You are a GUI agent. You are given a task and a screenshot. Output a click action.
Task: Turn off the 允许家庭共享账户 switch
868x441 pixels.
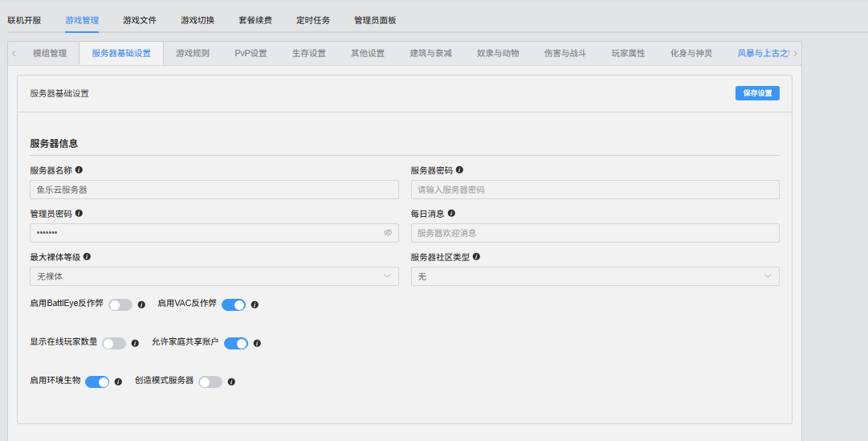(x=235, y=344)
